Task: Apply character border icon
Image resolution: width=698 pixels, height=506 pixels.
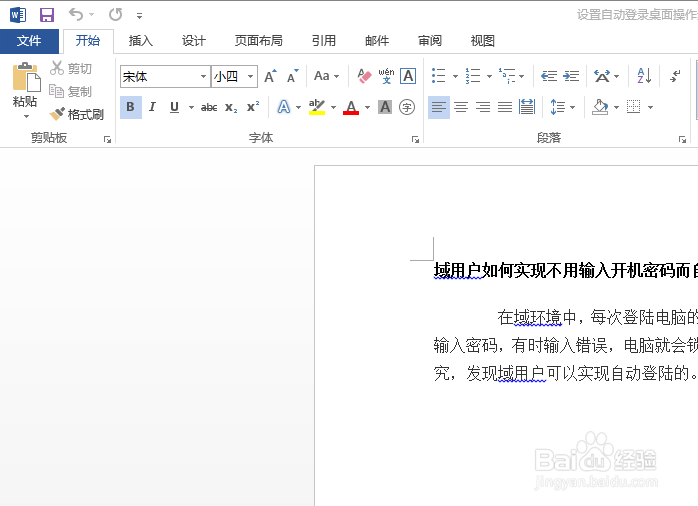Action: click(x=408, y=76)
